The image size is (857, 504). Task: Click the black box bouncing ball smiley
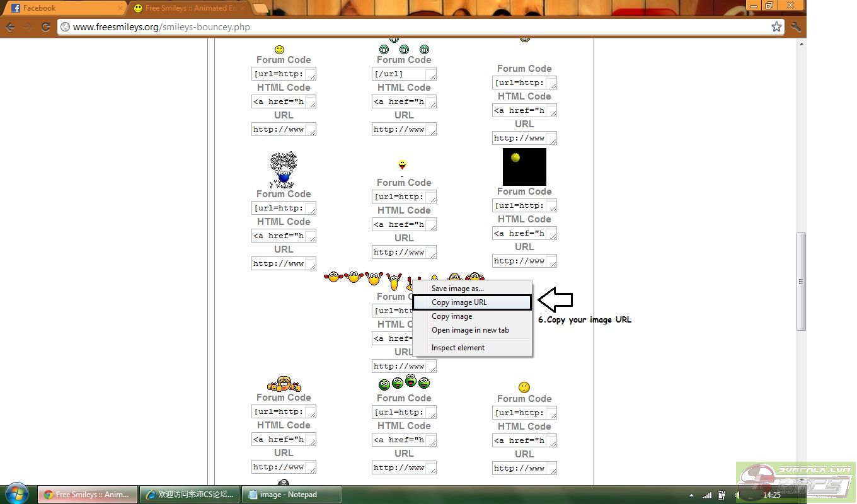(524, 167)
